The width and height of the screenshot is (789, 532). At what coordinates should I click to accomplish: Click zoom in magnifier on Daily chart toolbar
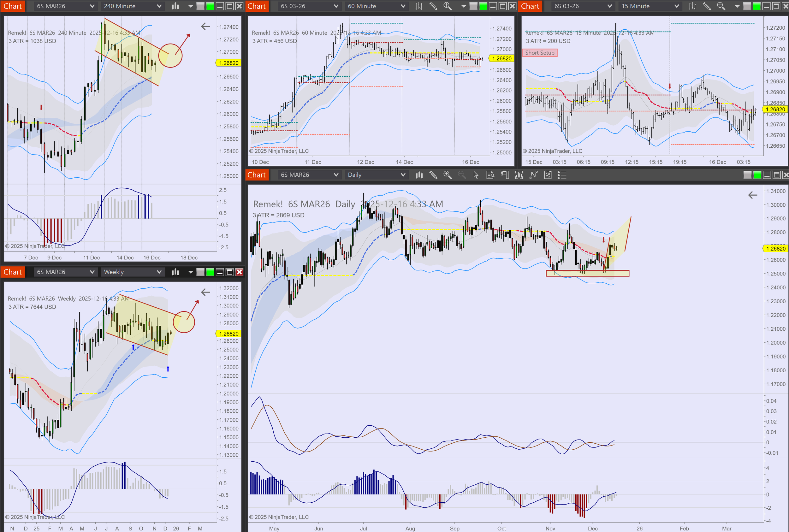point(447,175)
